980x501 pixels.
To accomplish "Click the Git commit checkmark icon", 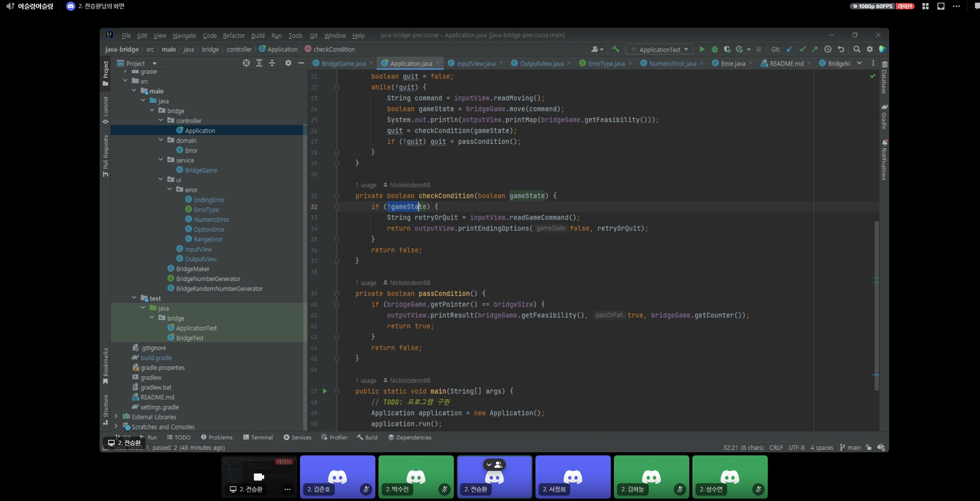I will click(x=802, y=49).
